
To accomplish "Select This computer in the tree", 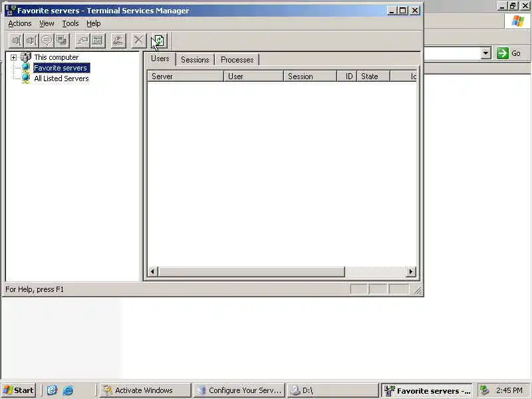I will point(57,57).
